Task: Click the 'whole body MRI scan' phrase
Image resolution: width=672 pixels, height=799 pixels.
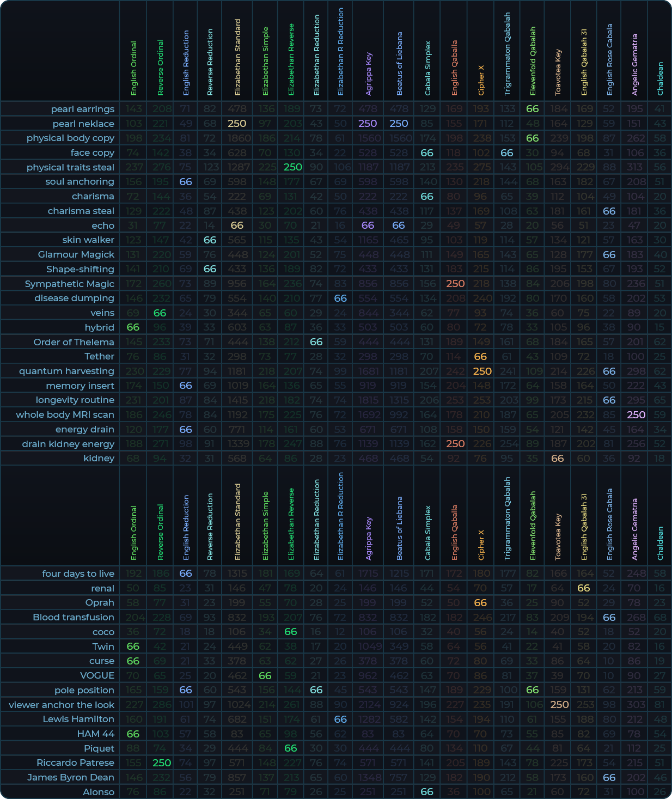Action: (65, 414)
